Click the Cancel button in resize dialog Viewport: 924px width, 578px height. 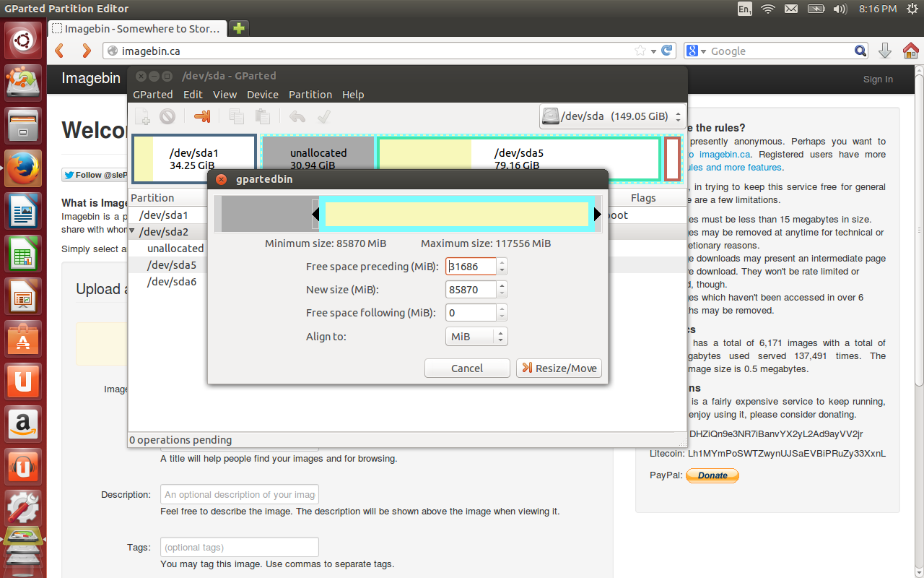coord(467,368)
